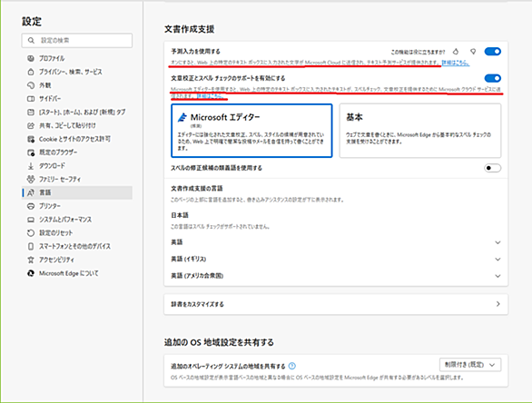The height and width of the screenshot is (403, 532).
Task: Click the ファミリー セーフティ icon
Action: pos(31,179)
